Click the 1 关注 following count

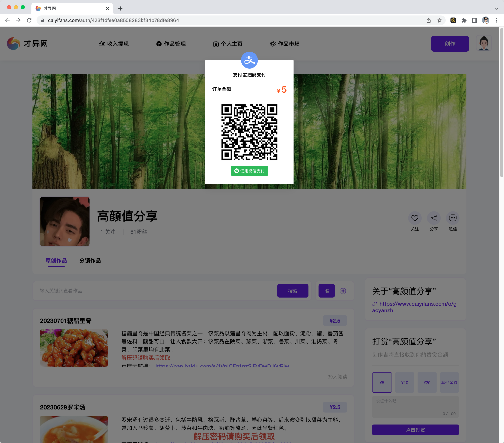108,232
